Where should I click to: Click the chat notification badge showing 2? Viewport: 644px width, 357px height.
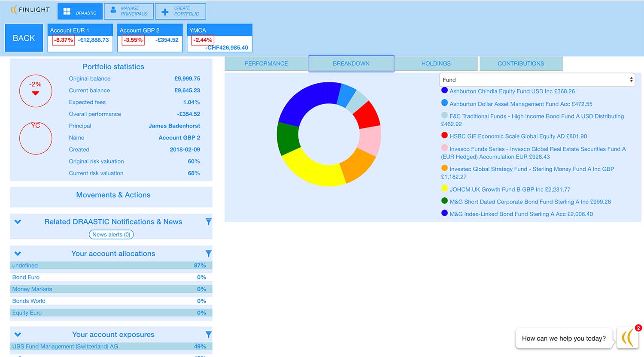pyautogui.click(x=638, y=328)
